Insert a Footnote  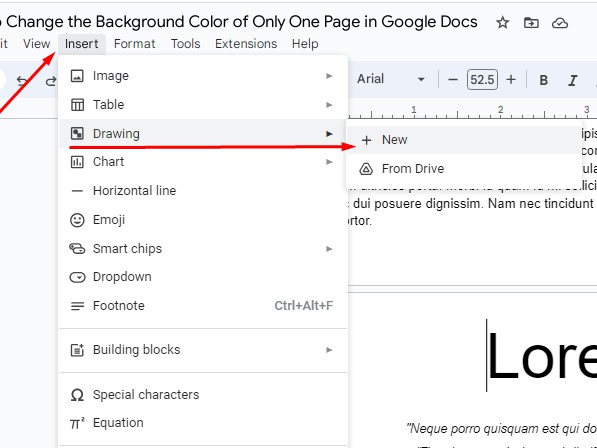coord(203,306)
